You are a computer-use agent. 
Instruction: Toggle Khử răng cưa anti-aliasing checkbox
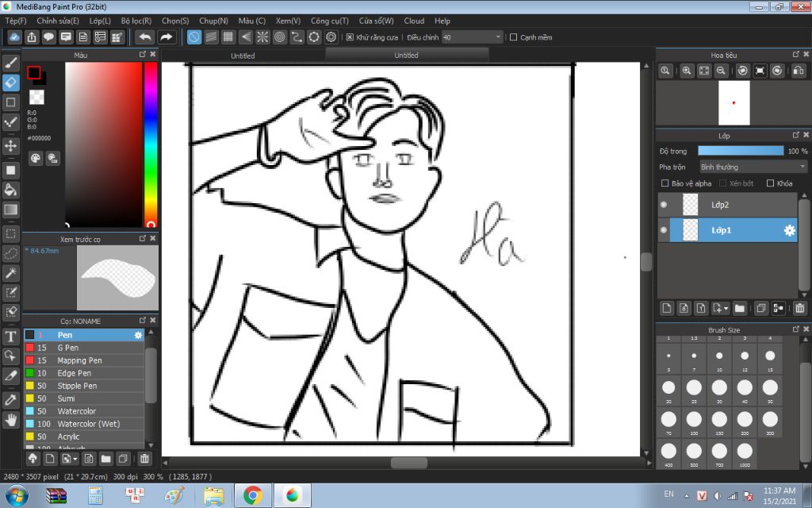coord(350,37)
